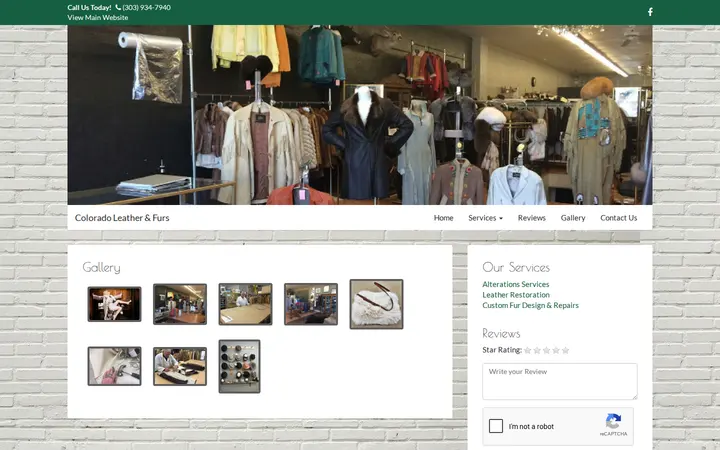Open the Alterations Services link
The width and height of the screenshot is (720, 450).
516,284
